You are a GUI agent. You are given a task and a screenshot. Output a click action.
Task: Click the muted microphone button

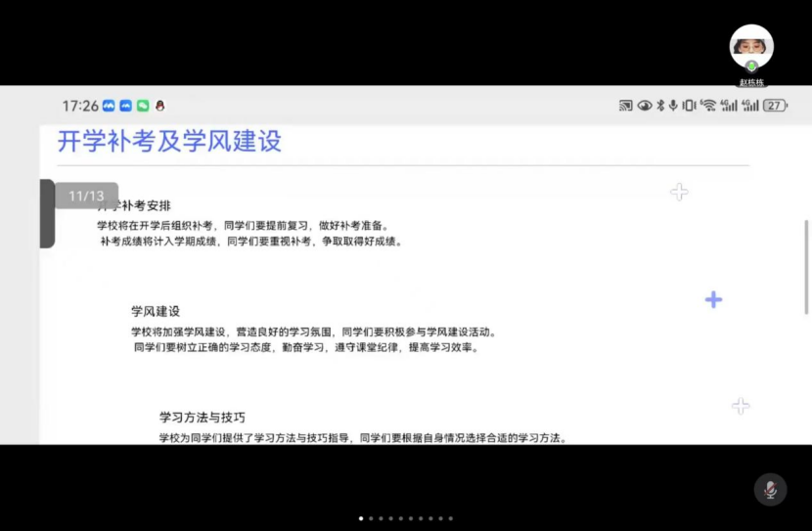(770, 490)
